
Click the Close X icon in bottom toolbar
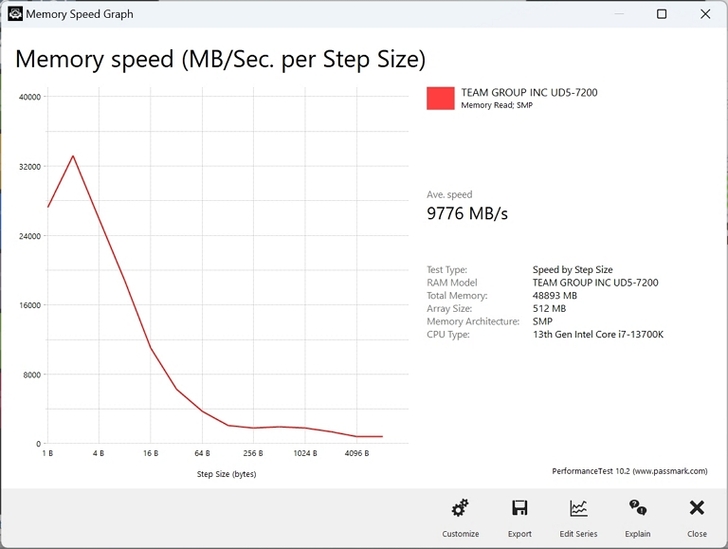697,508
